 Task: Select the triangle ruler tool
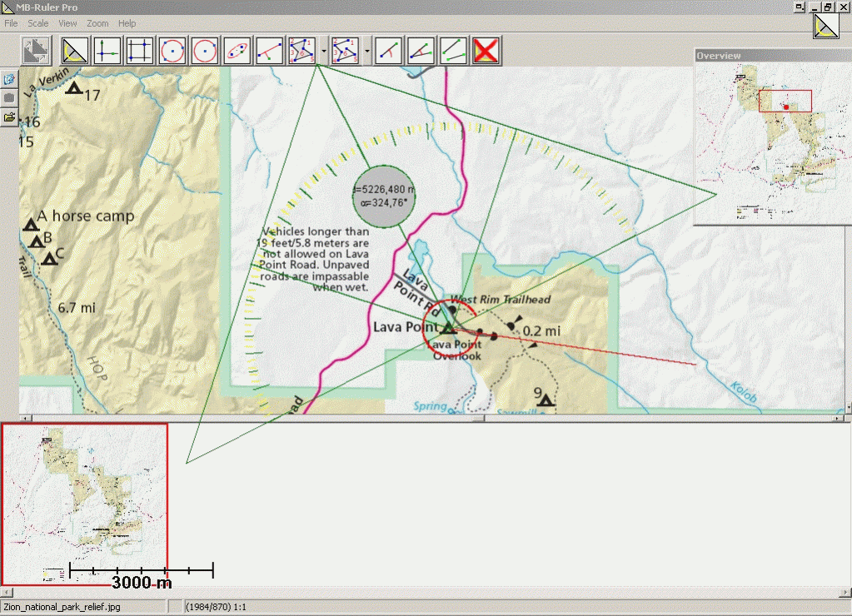(x=74, y=51)
